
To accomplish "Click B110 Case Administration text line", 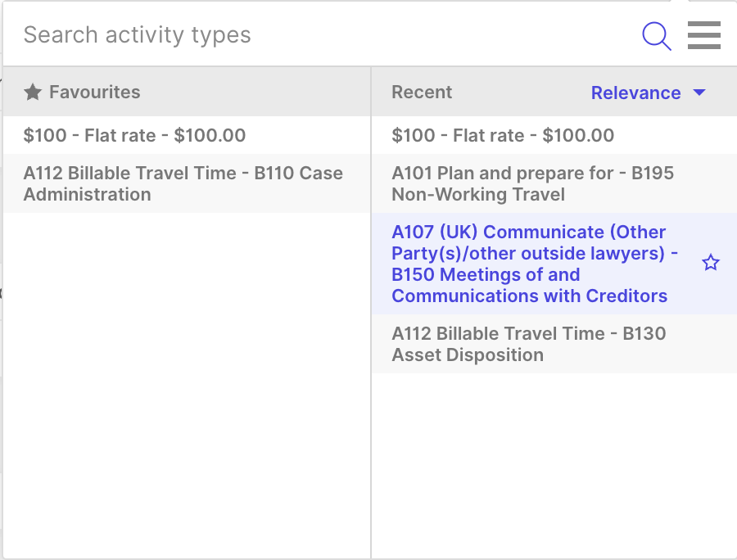I will (x=87, y=195).
